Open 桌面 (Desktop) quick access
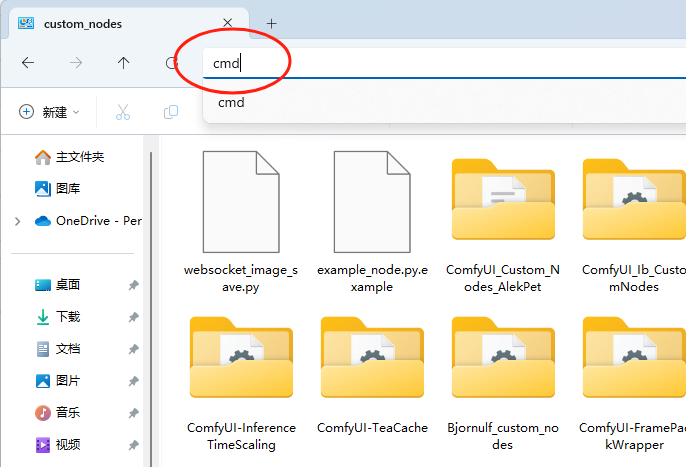The height and width of the screenshot is (467, 686). 57,285
